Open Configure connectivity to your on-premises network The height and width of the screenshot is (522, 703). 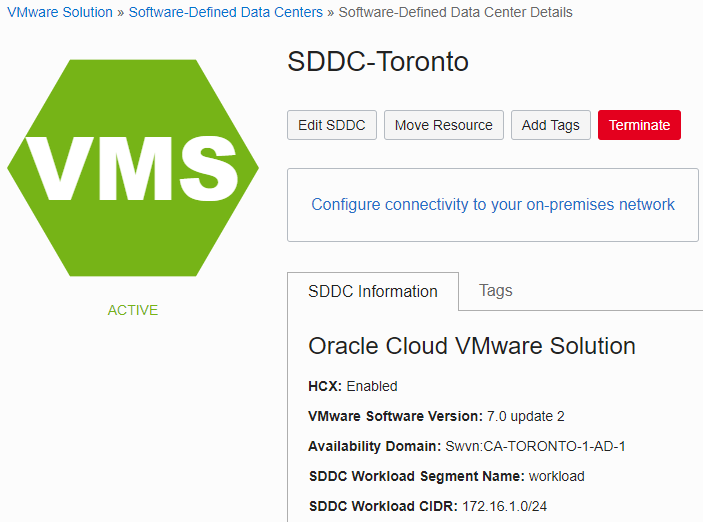tap(493, 204)
